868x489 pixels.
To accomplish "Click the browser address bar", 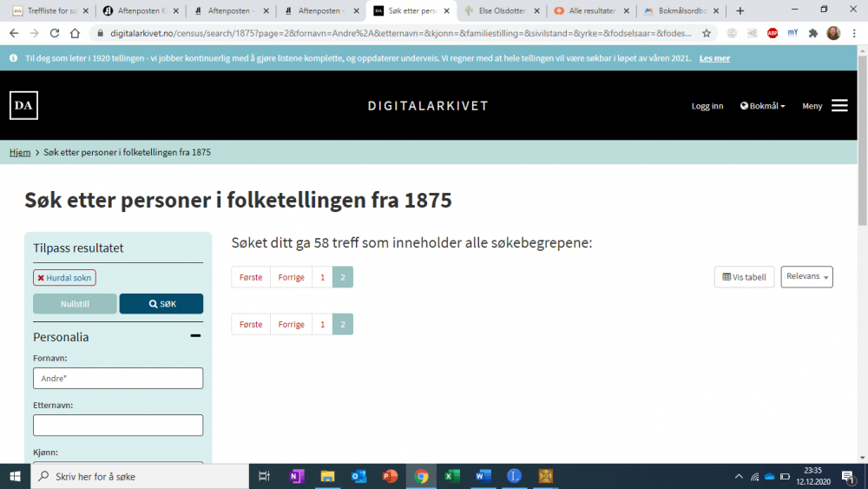I will point(401,33).
